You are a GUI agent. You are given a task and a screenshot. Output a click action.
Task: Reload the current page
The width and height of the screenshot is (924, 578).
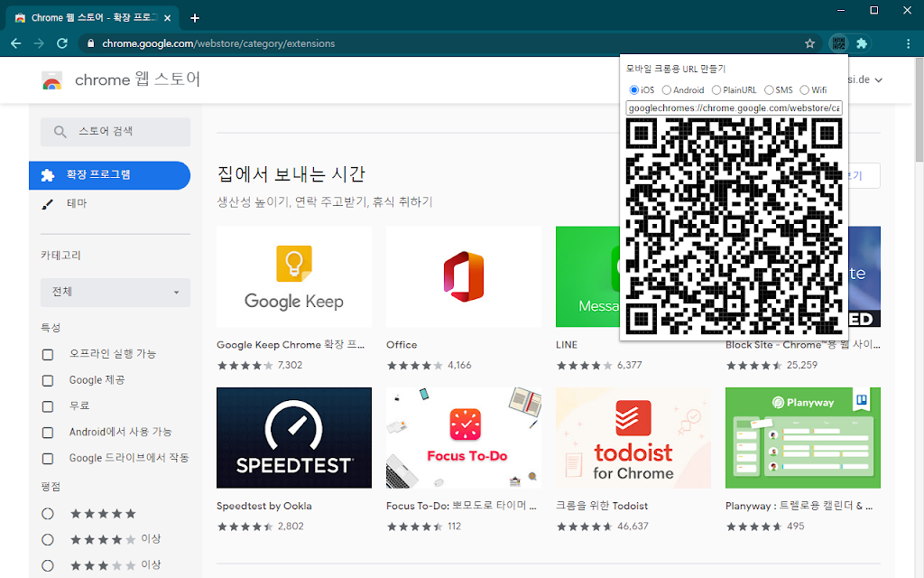62,43
